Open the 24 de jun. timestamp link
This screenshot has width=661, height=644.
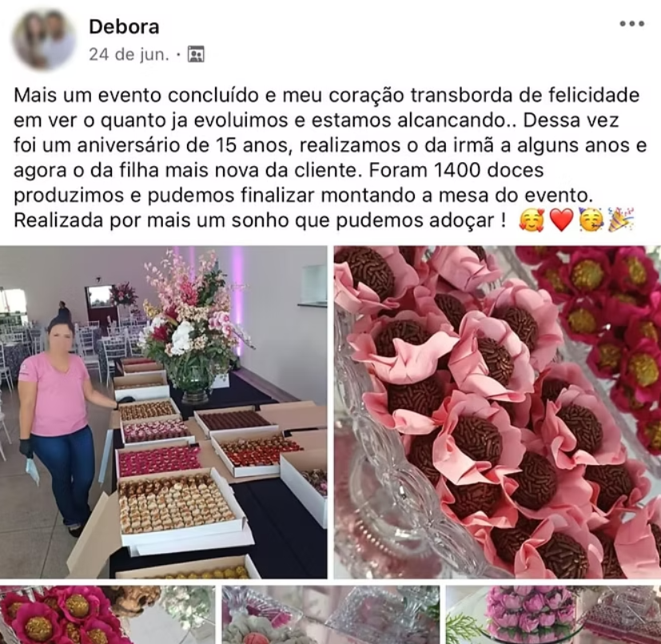pyautogui.click(x=129, y=54)
